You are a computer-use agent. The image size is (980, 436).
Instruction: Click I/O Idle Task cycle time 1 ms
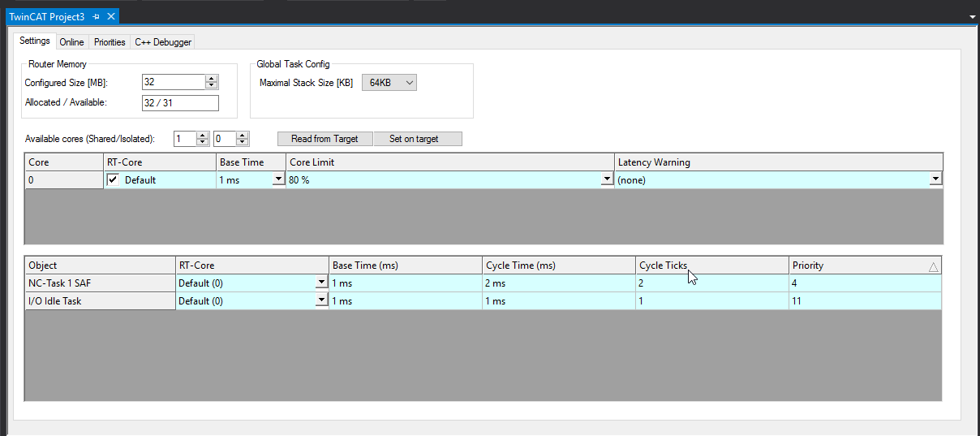[x=559, y=301]
